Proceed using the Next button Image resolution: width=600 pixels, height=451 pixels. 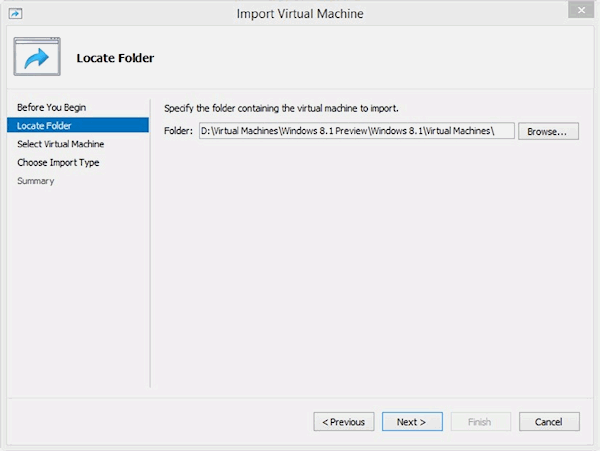tap(412, 422)
